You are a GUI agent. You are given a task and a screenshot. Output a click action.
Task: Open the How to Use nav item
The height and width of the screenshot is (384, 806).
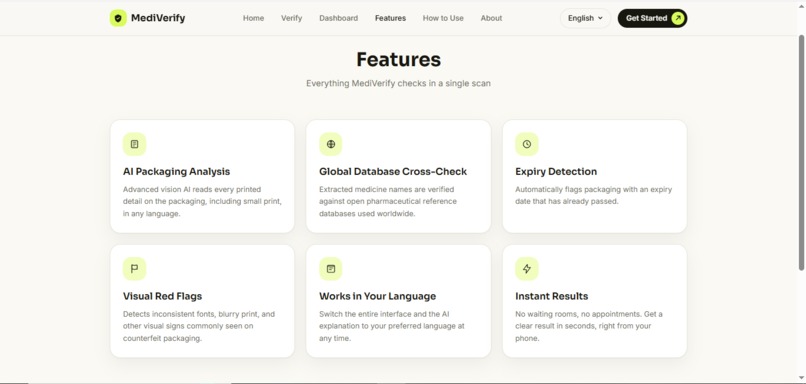coord(443,18)
